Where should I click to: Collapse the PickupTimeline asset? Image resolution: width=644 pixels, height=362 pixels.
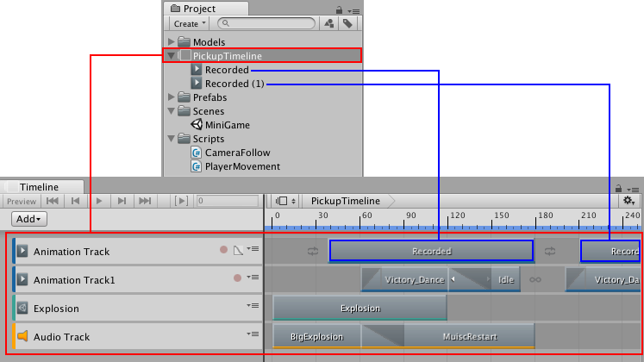pos(172,56)
